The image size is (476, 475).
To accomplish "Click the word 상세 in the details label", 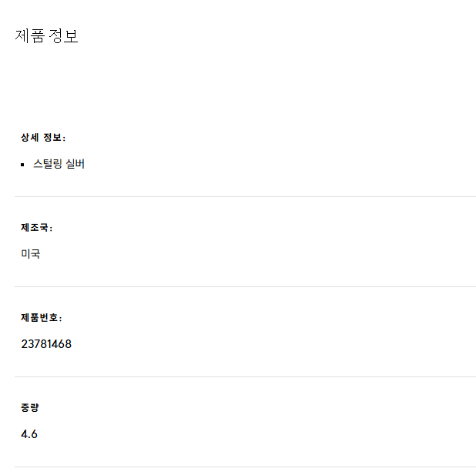I will pyautogui.click(x=30, y=138).
